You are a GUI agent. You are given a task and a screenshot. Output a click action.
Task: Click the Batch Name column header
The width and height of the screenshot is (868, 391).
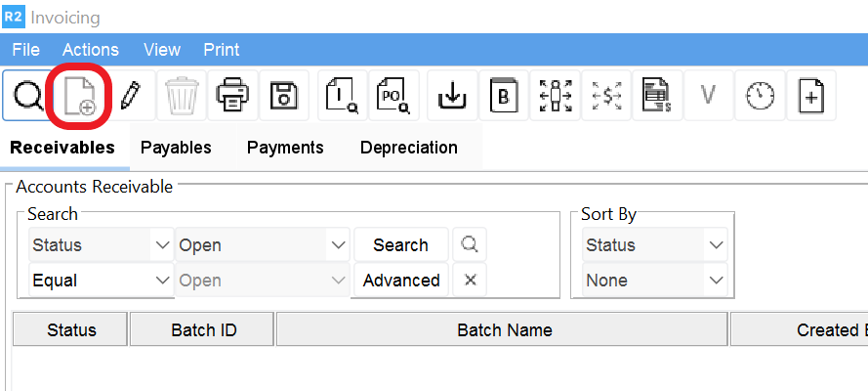504,330
